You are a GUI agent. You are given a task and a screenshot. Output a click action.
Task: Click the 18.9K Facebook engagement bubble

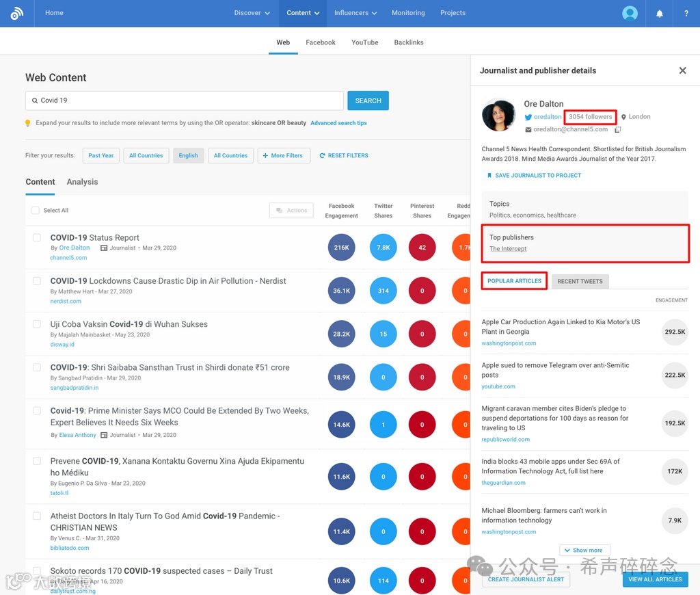(341, 378)
